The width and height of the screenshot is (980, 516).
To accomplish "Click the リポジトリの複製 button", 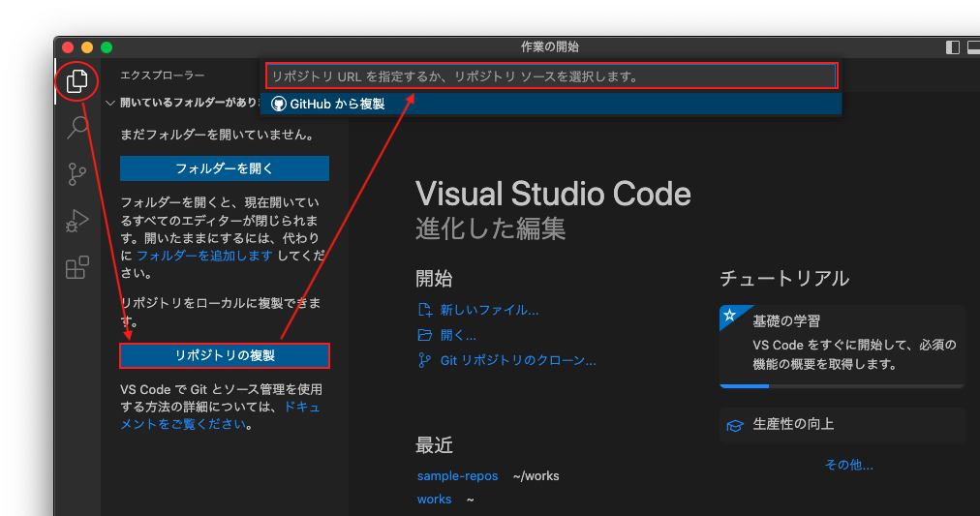I will (x=225, y=355).
